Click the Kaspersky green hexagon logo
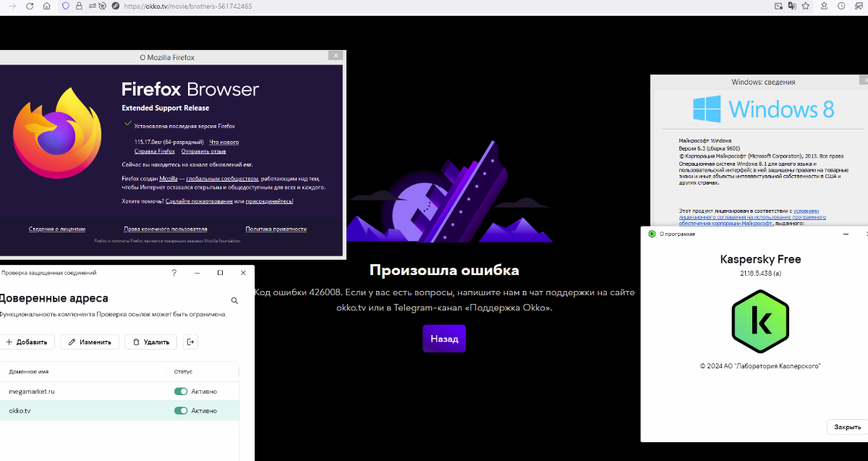 [x=760, y=321]
